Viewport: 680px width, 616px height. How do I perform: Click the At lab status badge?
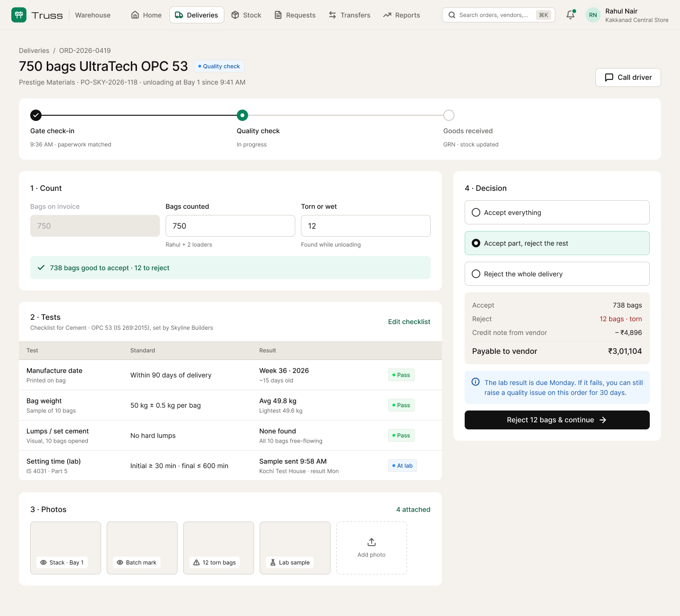402,466
